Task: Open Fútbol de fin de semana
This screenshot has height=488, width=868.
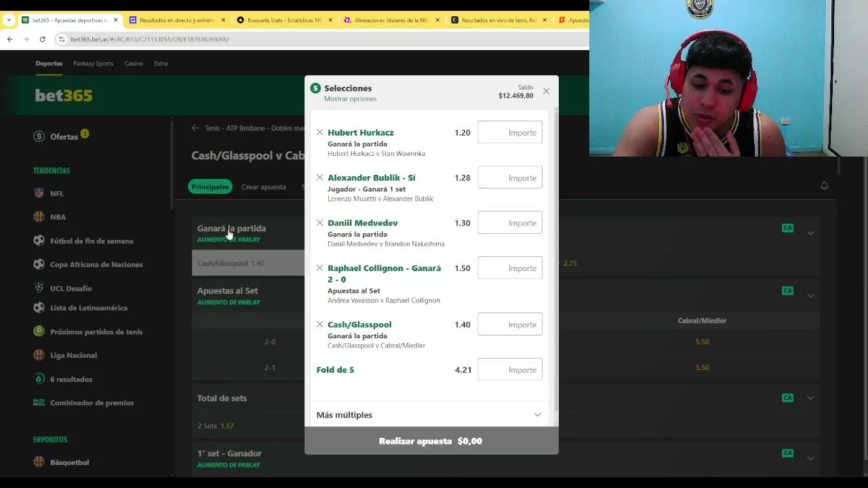Action: [x=92, y=241]
